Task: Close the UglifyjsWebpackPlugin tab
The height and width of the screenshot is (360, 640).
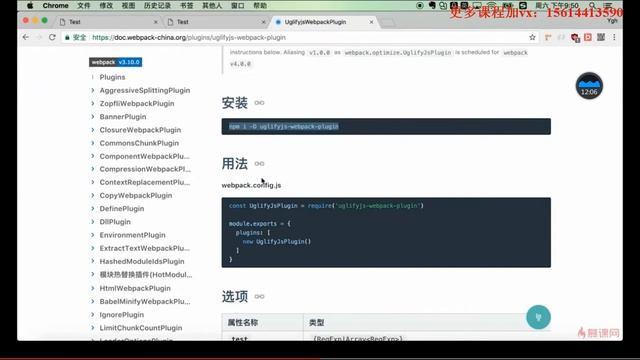Action: coord(371,22)
